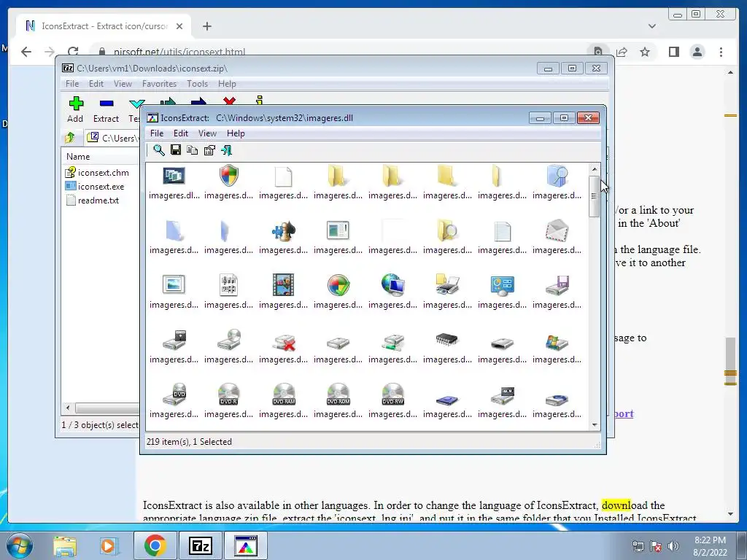The height and width of the screenshot is (560, 747).
Task: Click the IconsExtract vertical scrollbar thumb
Action: tap(594, 195)
